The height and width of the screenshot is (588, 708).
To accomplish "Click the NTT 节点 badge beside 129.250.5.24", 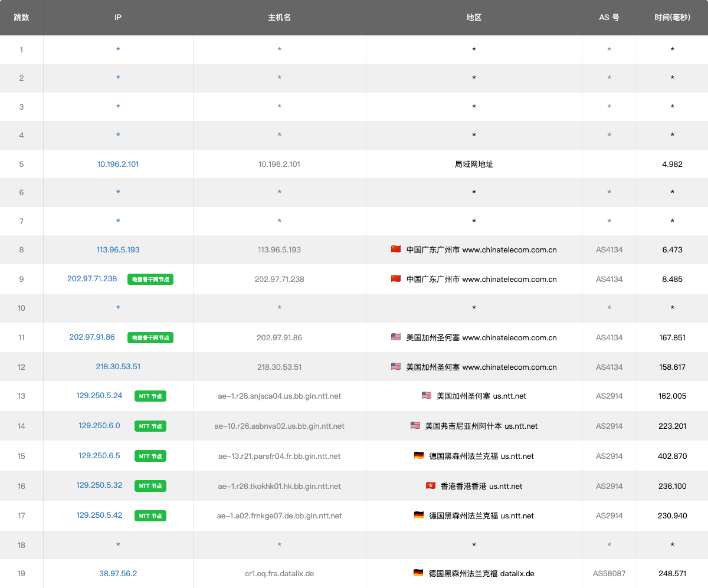I will 150,396.
